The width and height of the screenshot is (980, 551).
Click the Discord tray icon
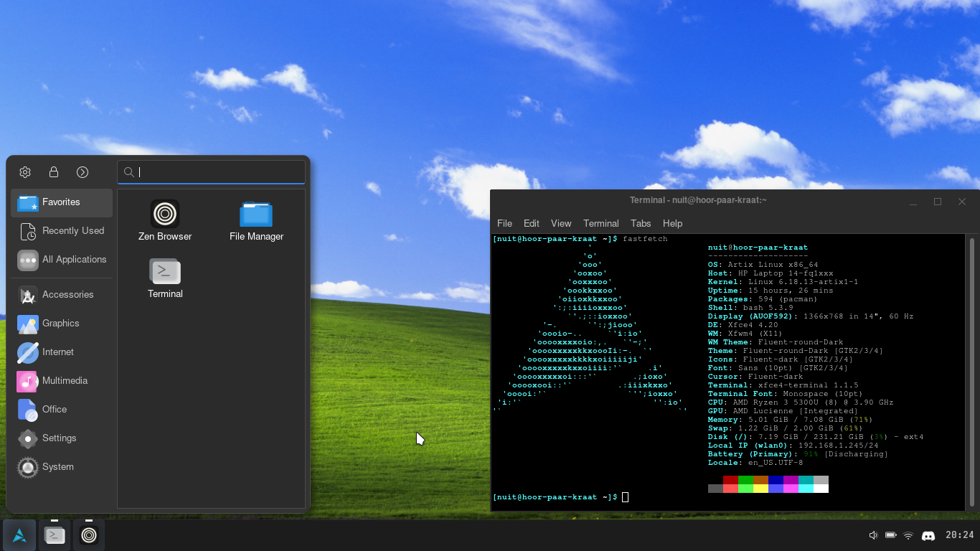tap(928, 535)
